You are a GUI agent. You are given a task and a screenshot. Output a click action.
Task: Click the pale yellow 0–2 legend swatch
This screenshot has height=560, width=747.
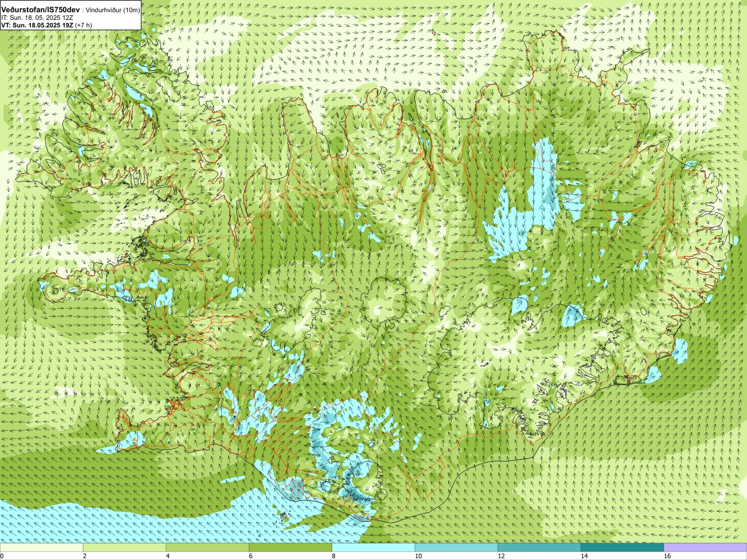tap(41, 548)
